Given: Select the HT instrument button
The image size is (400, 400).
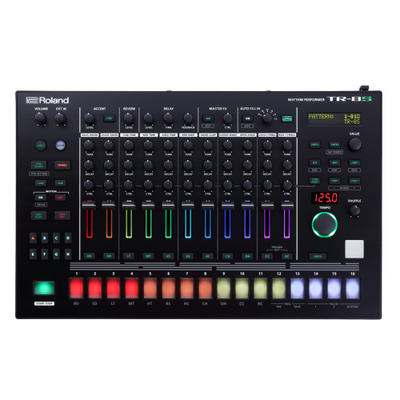Looking at the screenshot, I should click(168, 256).
